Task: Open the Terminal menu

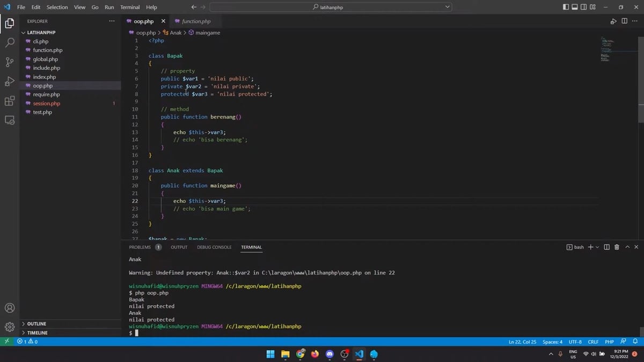Action: point(129,7)
